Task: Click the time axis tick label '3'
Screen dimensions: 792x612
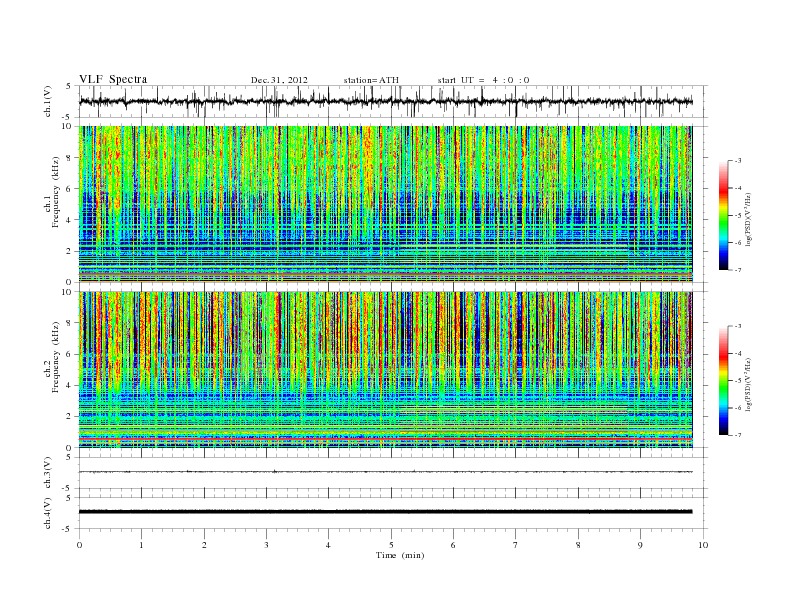Action: coord(266,545)
